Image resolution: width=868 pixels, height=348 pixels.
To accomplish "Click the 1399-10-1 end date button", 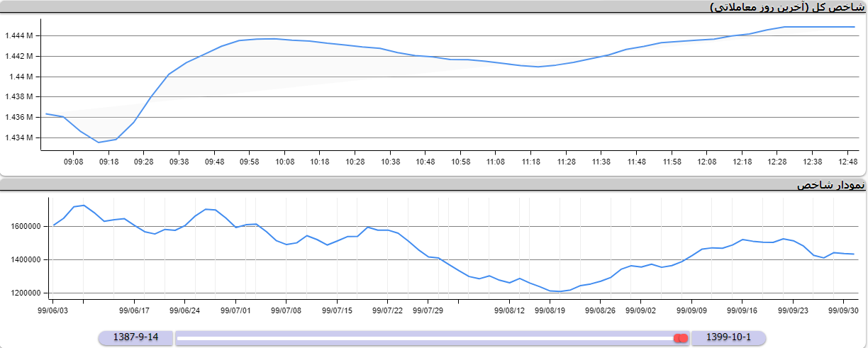I will 728,337.
